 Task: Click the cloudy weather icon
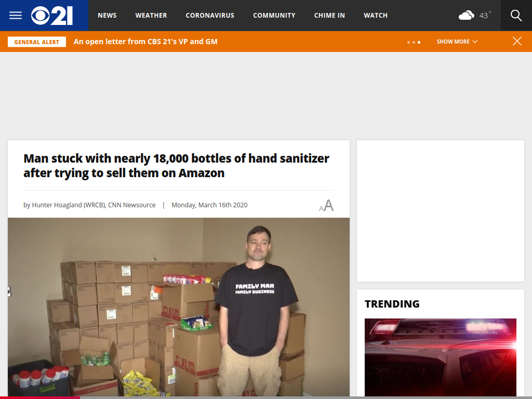point(467,15)
